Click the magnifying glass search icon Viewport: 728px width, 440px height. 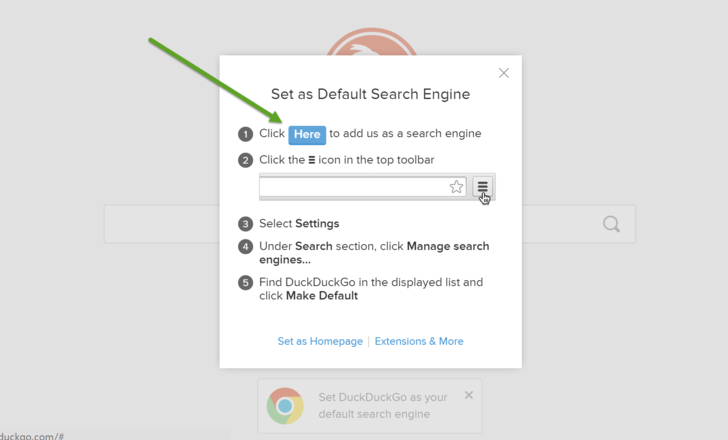[x=612, y=224]
